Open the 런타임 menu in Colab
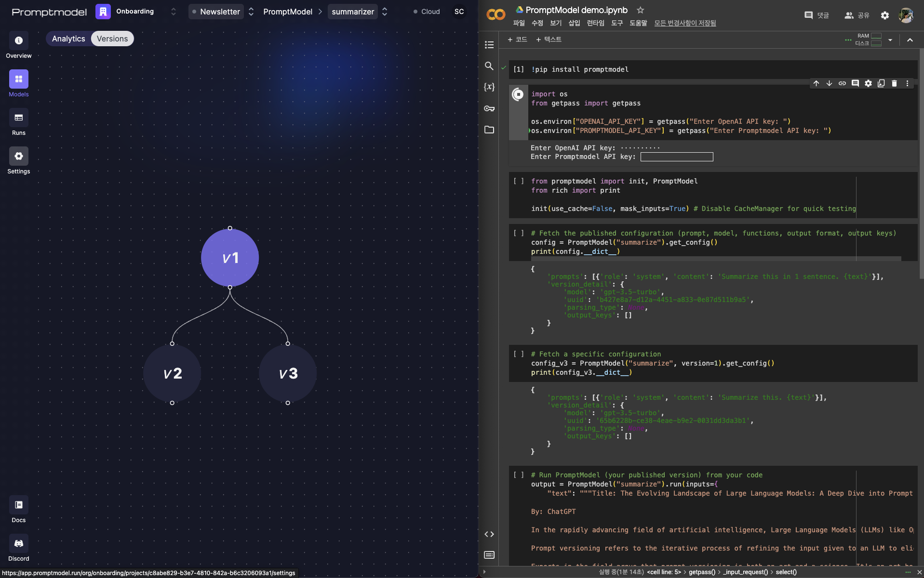Image resolution: width=924 pixels, height=578 pixels. (x=595, y=23)
